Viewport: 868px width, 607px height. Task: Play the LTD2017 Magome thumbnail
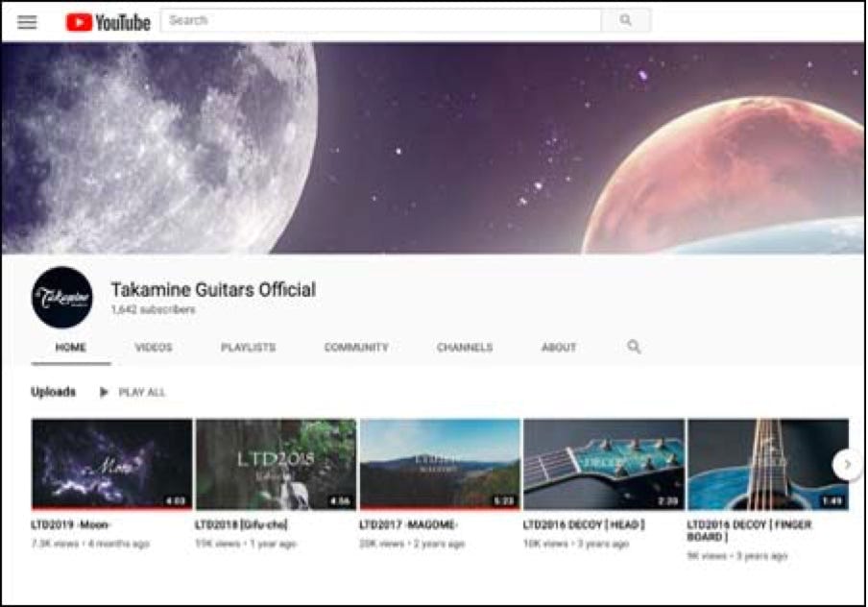click(x=440, y=464)
